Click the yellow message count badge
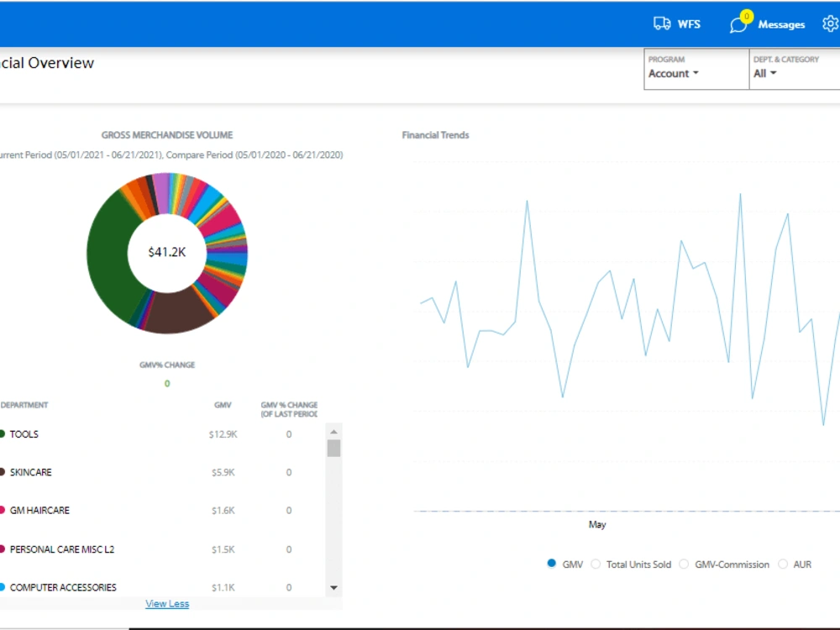Image resolution: width=840 pixels, height=630 pixels. pyautogui.click(x=746, y=16)
